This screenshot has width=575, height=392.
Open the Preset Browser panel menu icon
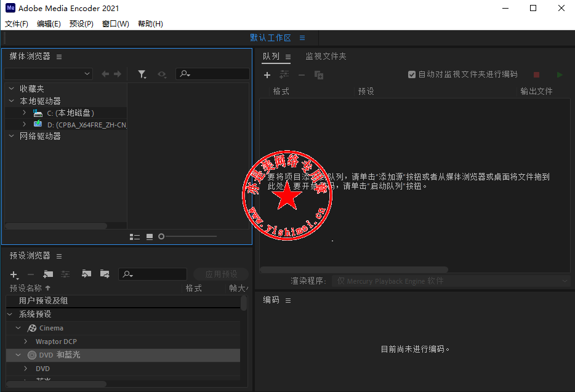tap(59, 257)
